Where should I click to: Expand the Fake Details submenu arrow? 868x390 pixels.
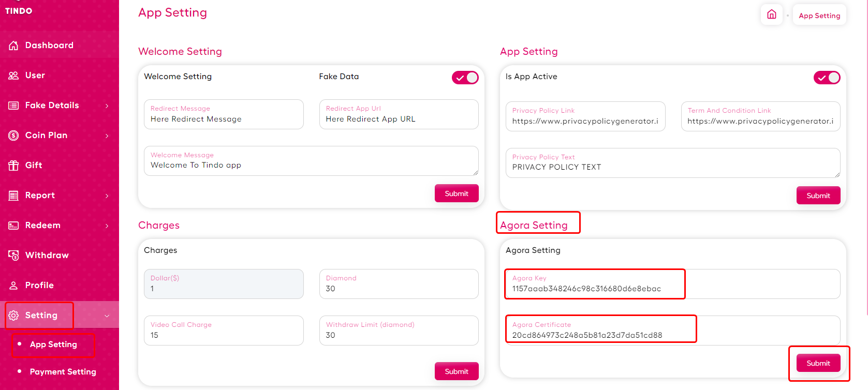[x=107, y=106]
